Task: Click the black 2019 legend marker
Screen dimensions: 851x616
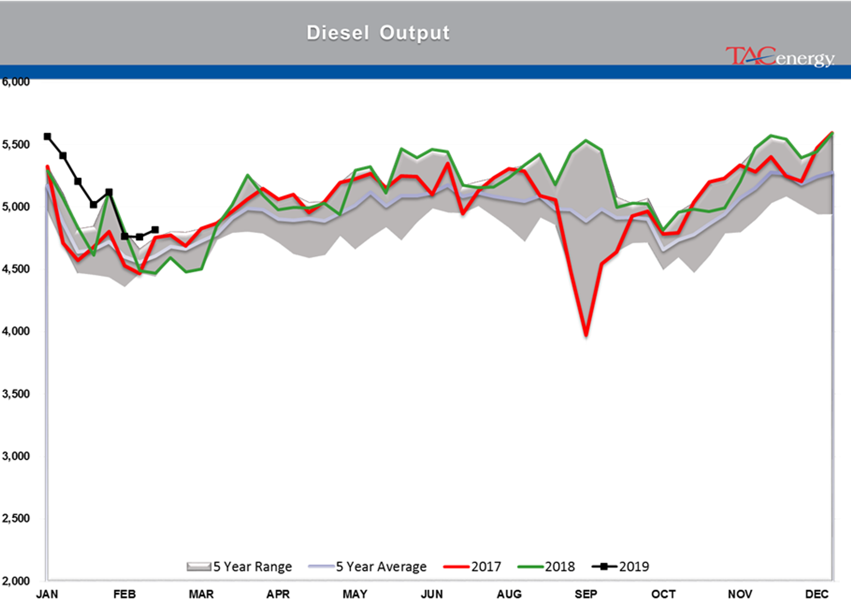Action: [x=604, y=567]
